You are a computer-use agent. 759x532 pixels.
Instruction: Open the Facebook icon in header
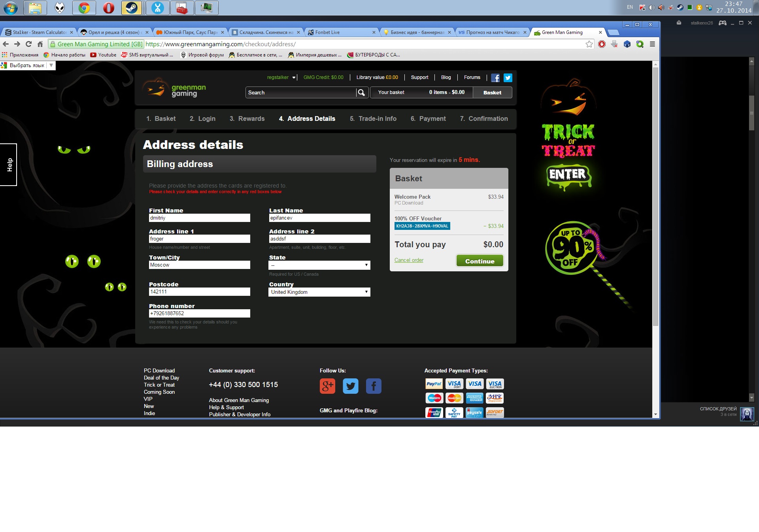point(495,78)
